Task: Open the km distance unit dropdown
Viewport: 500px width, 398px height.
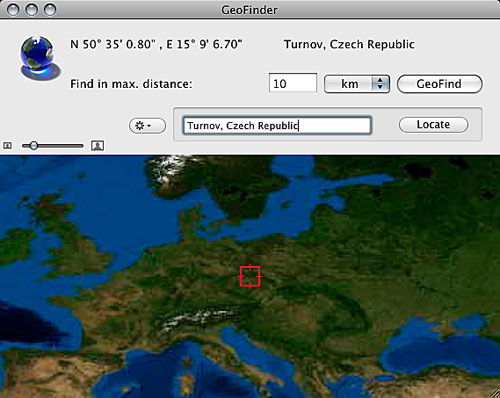Action: coord(357,84)
